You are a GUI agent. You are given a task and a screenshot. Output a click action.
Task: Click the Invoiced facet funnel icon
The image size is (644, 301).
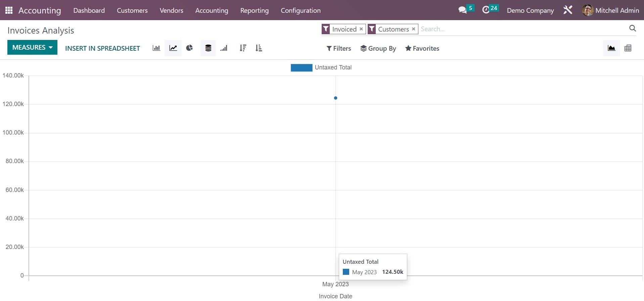coord(326,29)
